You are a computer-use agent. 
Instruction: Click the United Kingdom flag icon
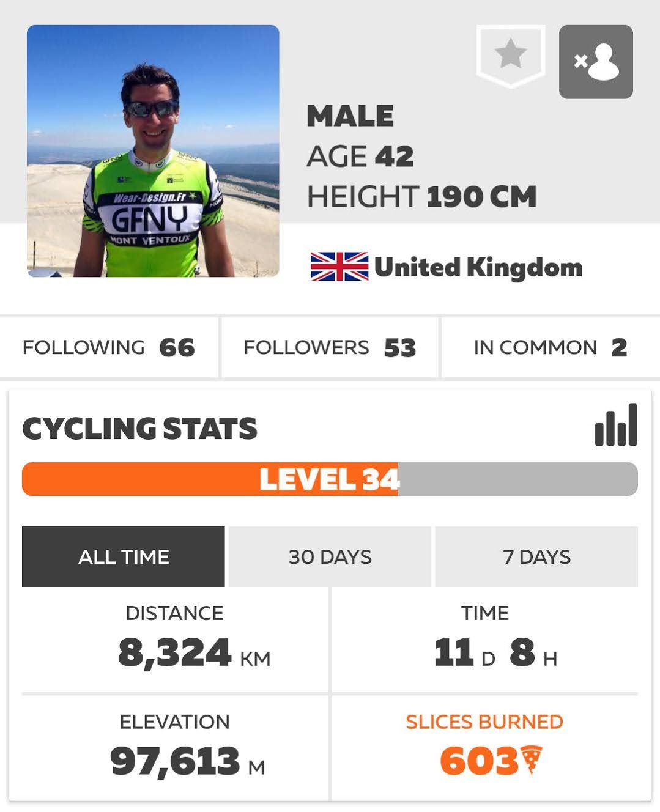[339, 267]
